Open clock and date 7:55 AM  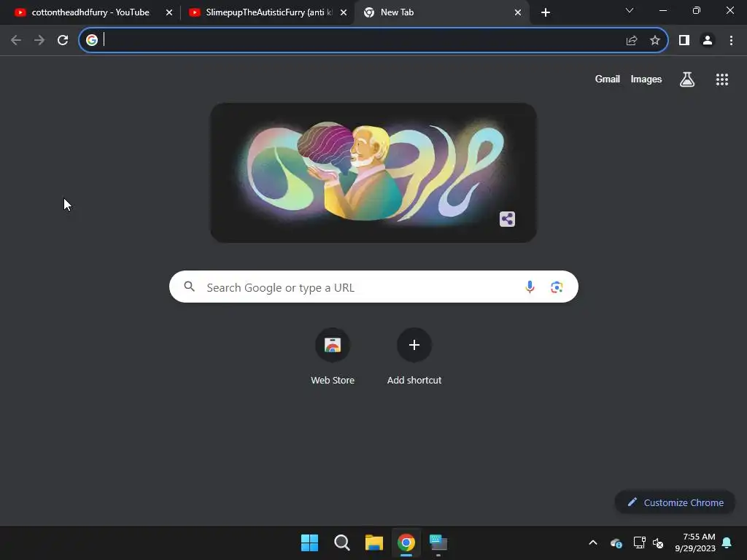point(695,542)
